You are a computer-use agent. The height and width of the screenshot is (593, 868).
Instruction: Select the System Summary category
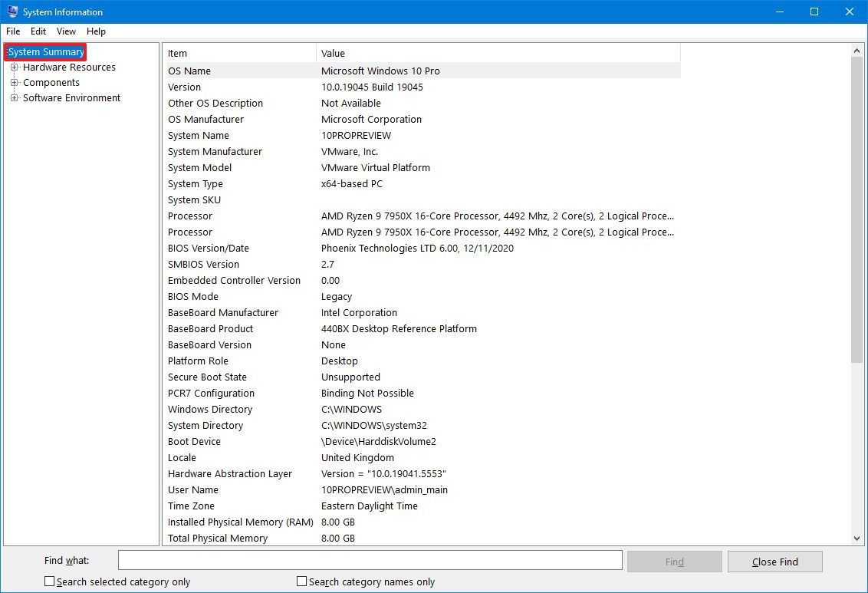[x=44, y=51]
